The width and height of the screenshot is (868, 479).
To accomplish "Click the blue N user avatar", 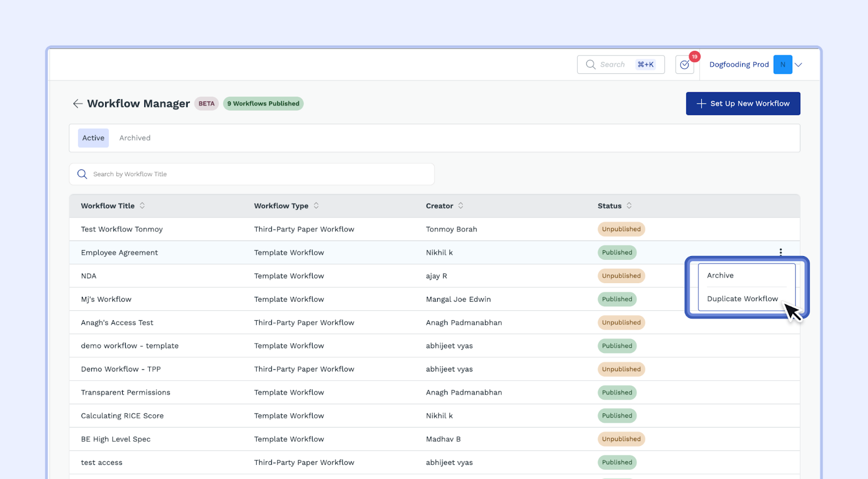I will coord(782,65).
